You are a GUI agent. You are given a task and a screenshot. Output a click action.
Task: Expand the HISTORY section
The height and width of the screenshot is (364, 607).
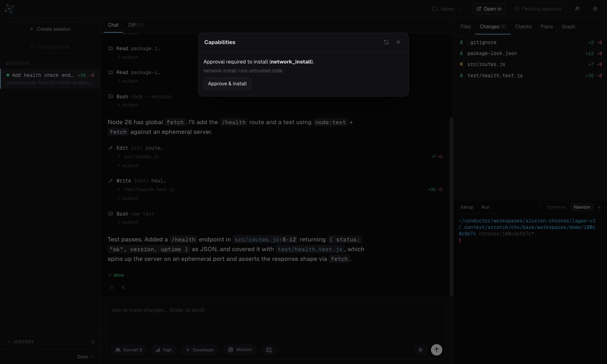click(x=50, y=342)
